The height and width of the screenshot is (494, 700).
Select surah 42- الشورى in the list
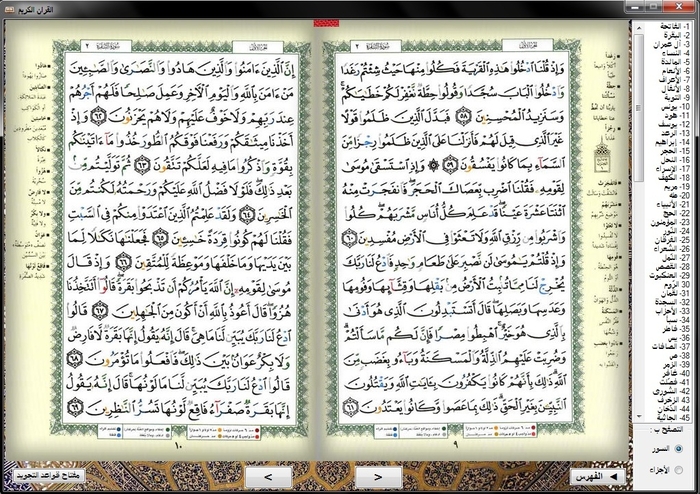tap(672, 390)
